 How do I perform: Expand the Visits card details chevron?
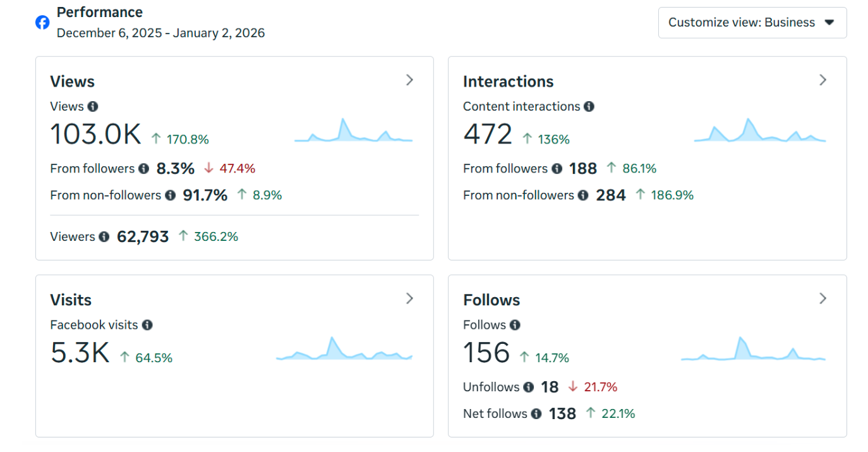click(409, 298)
